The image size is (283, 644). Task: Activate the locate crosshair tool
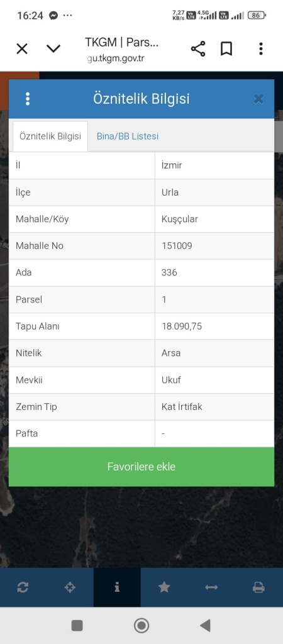[x=70, y=587]
